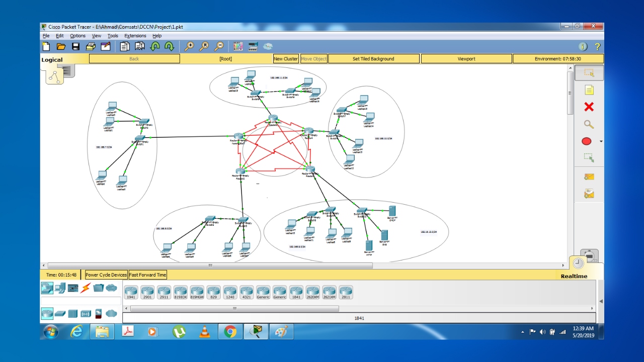Select Security firewall sub-category icon
Image resolution: width=644 pixels, height=362 pixels.
coord(99,314)
